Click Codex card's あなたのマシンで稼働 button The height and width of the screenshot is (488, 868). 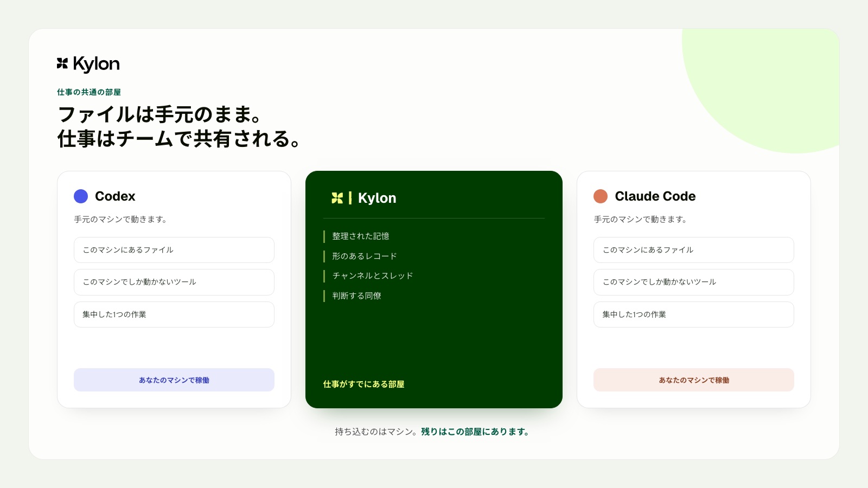click(x=174, y=380)
